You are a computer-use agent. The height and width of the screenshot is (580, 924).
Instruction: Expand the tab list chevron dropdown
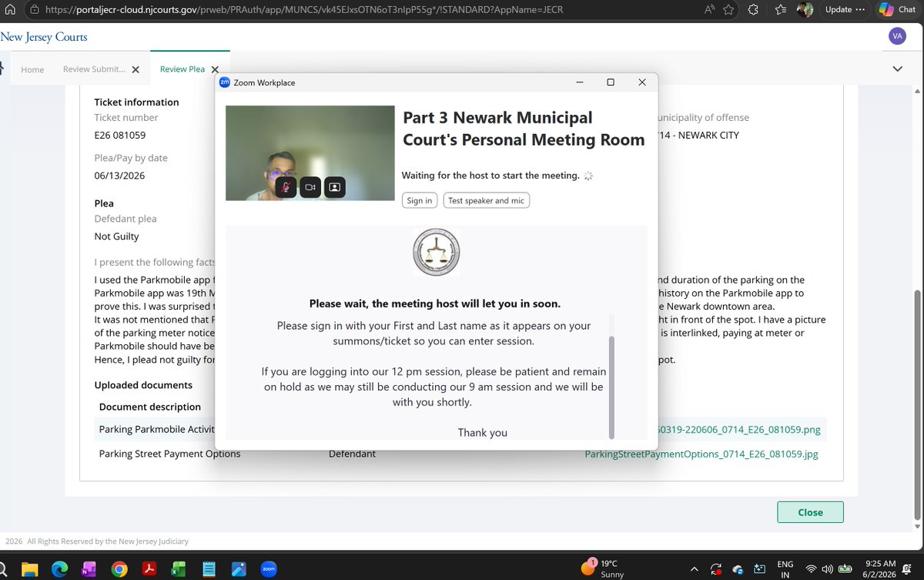[897, 69]
